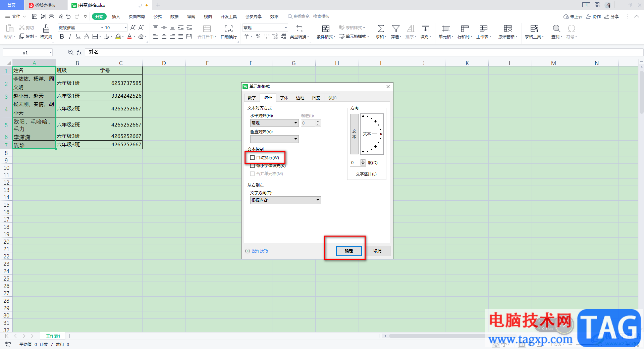Viewport: 644px width, 349px height.
Task: Open the font size dropdown
Action: [x=125, y=28]
